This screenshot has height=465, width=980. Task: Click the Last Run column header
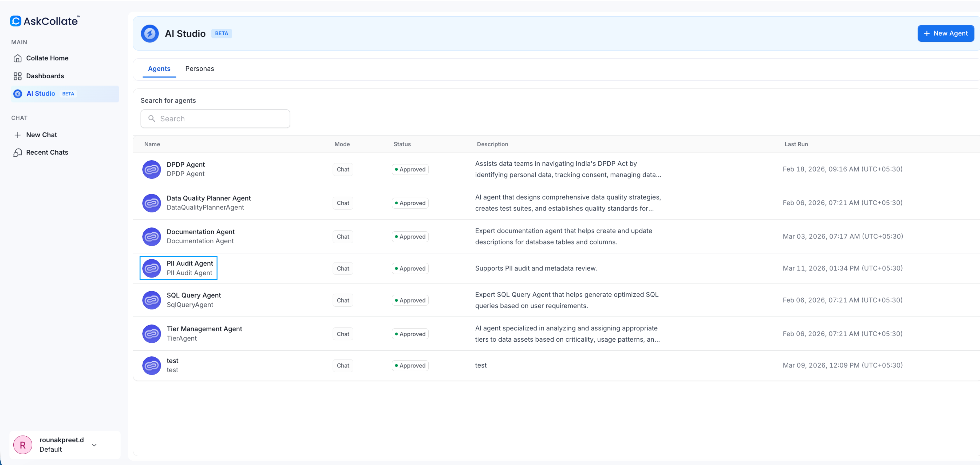796,144
